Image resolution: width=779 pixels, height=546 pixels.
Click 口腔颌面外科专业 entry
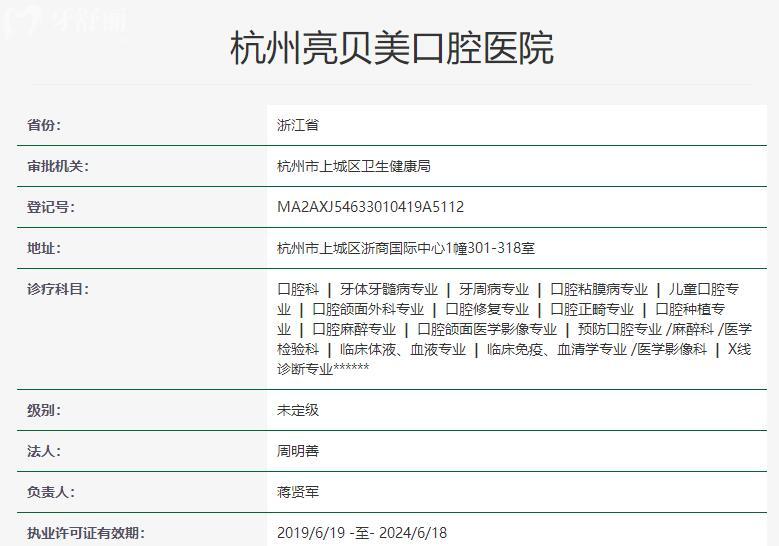[368, 309]
